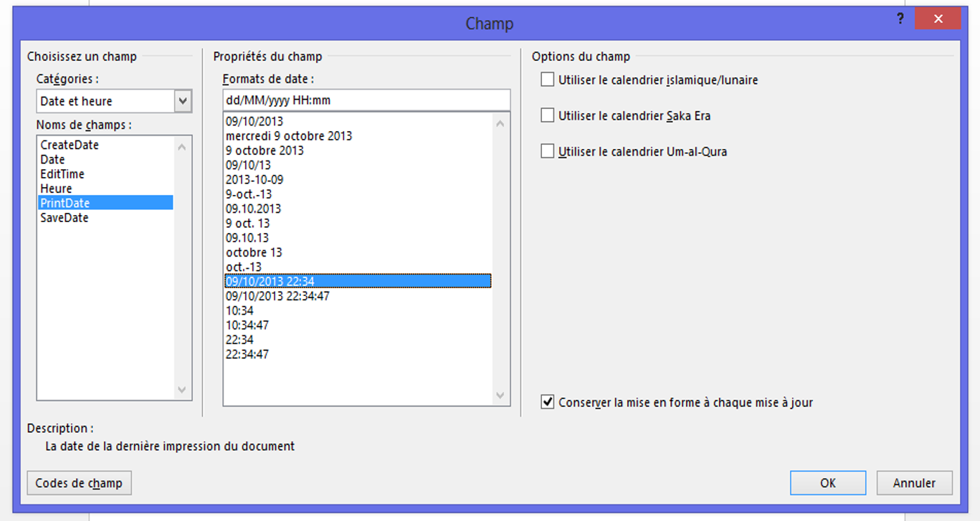Screen dimensions: 980x521
Task: Check the Um-al-Qura calendar option
Action: [548, 151]
